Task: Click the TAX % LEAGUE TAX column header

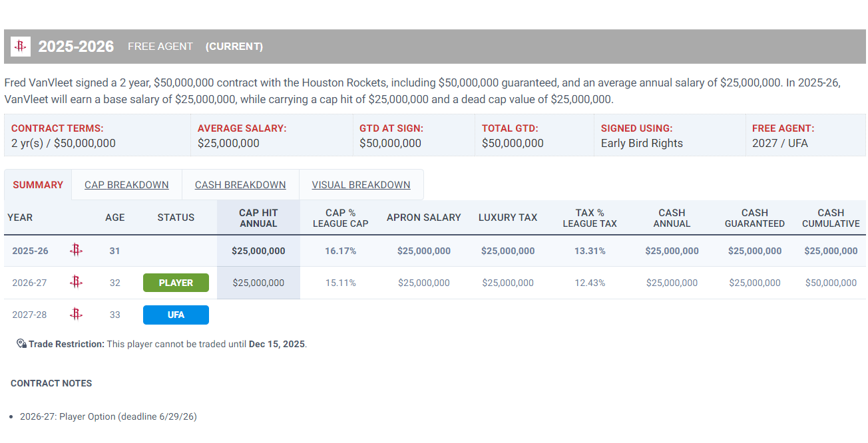Action: click(x=590, y=218)
